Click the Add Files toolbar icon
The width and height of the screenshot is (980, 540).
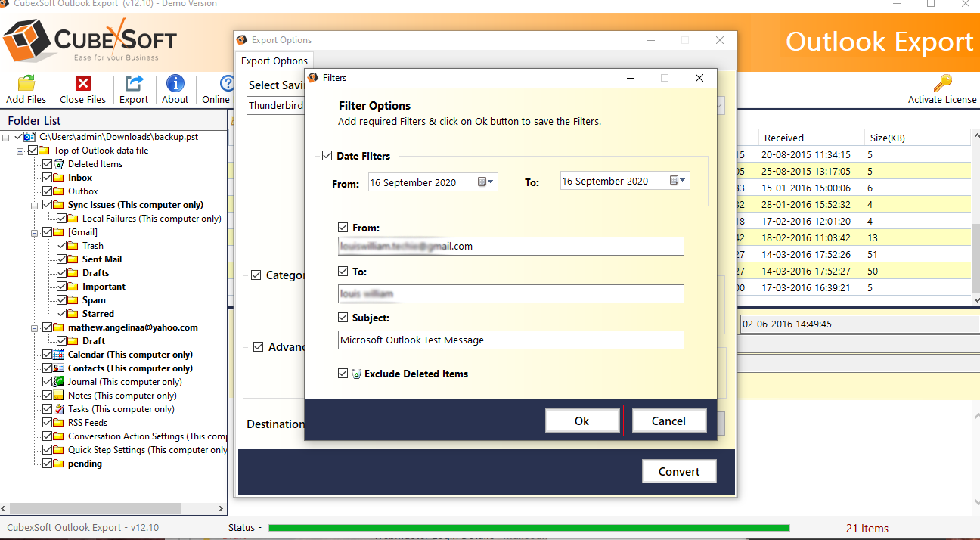pos(26,83)
